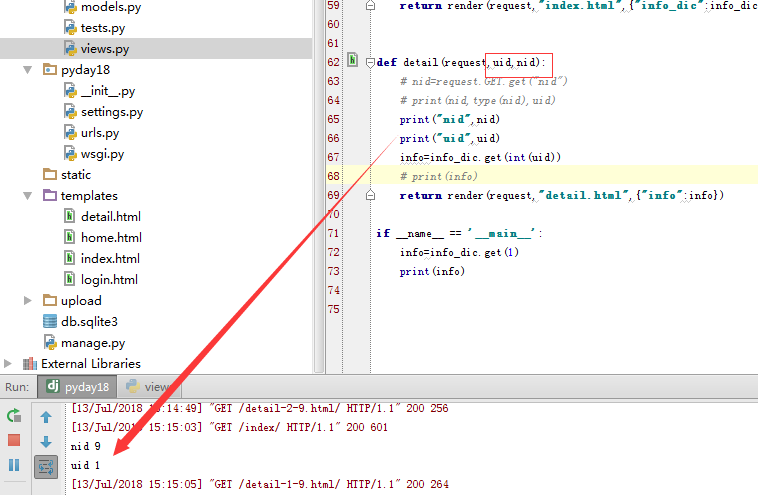Expand External Libraries node
The image size is (758, 495).
click(9, 363)
